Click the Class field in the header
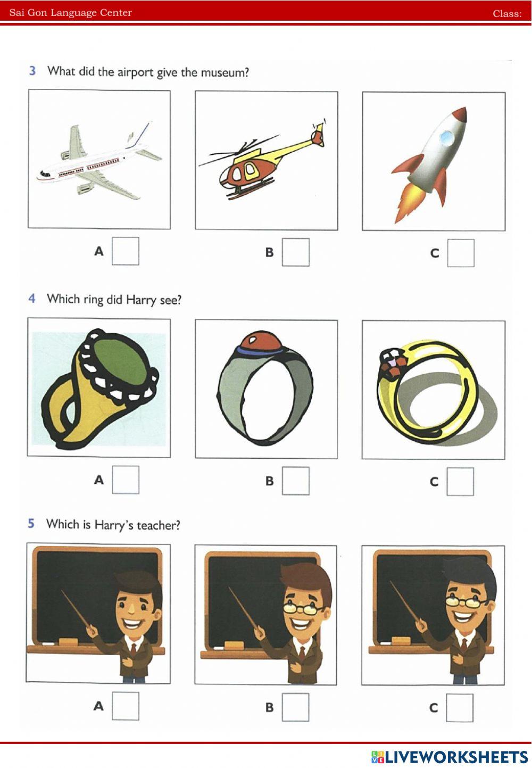Viewport: 532px width, 768px height. (508, 14)
